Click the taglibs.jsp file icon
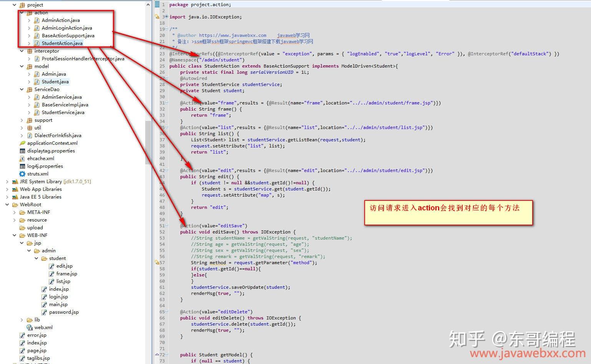 point(22,358)
